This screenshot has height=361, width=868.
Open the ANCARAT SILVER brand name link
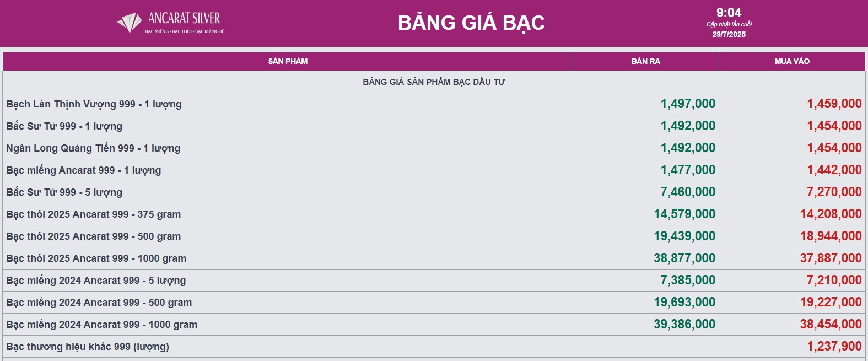184,18
